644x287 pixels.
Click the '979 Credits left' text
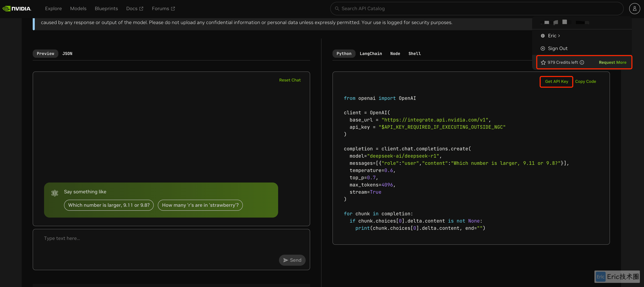click(562, 62)
